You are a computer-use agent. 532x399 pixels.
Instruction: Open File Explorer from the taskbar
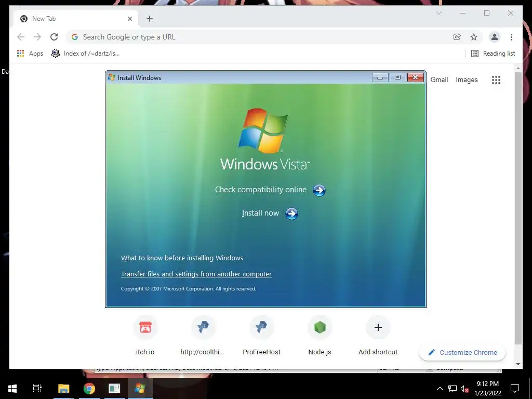click(63, 389)
